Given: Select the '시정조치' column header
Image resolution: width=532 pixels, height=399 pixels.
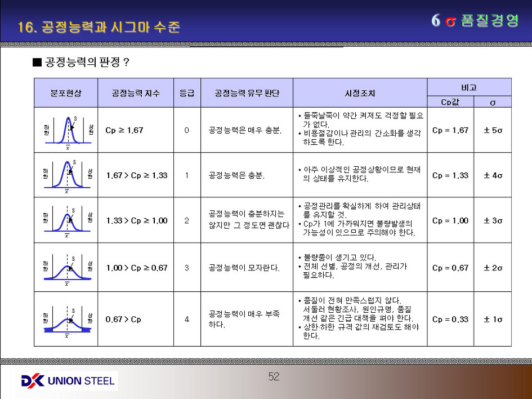Looking at the screenshot, I should tap(360, 93).
